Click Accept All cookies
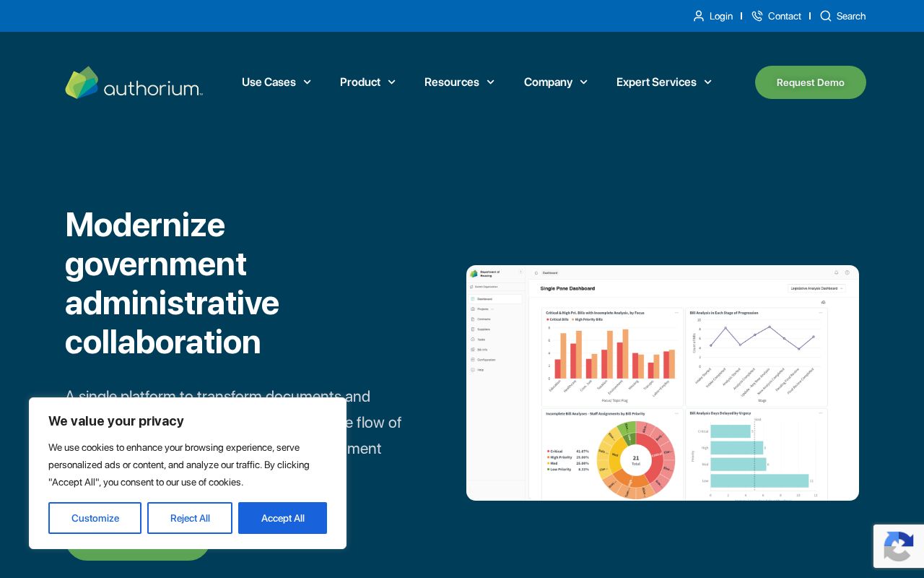 pyautogui.click(x=282, y=518)
